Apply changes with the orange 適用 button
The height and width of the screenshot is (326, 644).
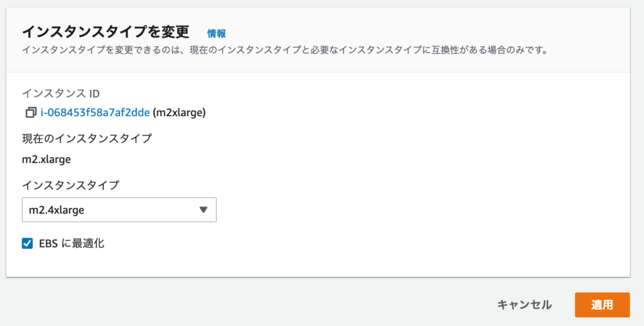pyautogui.click(x=602, y=305)
